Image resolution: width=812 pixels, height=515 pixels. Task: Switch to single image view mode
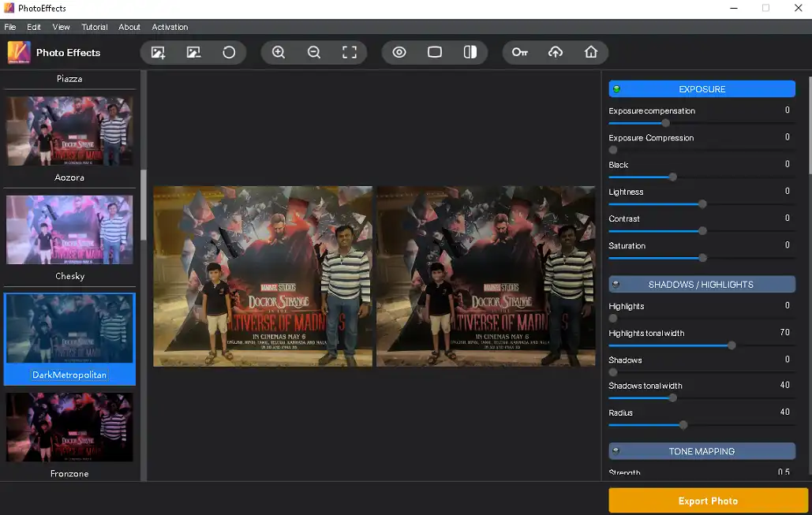(435, 53)
